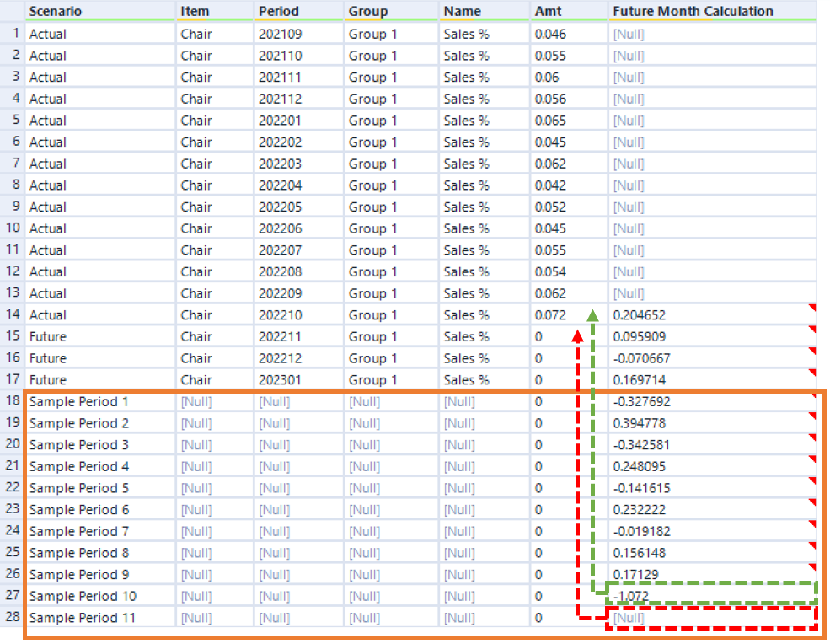Click the Amt column header
Image resolution: width=830 pixels, height=644 pixels.
coord(547,12)
